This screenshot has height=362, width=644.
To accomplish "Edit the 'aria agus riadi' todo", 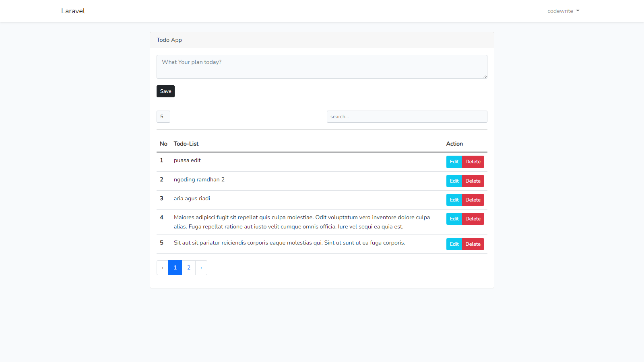I will [454, 200].
